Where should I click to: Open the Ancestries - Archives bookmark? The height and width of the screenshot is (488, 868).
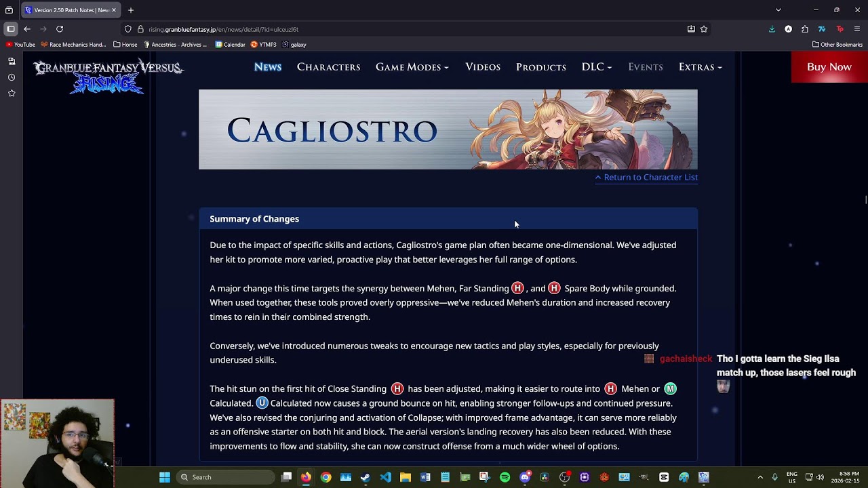point(175,45)
